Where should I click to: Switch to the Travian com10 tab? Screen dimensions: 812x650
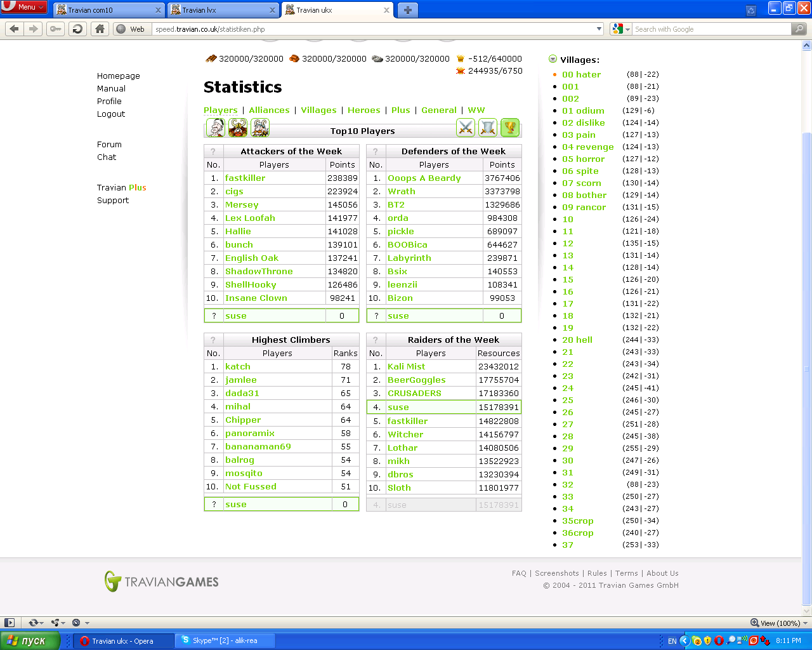108,10
